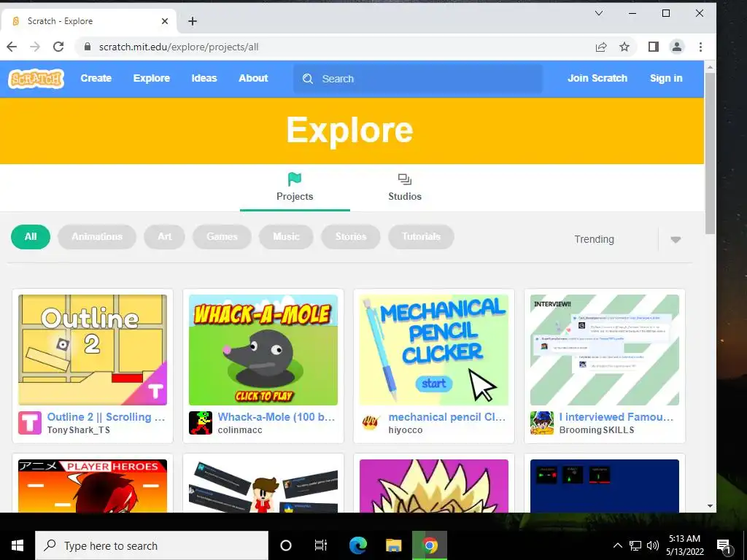Click Windows taskbar search box

coord(152,545)
